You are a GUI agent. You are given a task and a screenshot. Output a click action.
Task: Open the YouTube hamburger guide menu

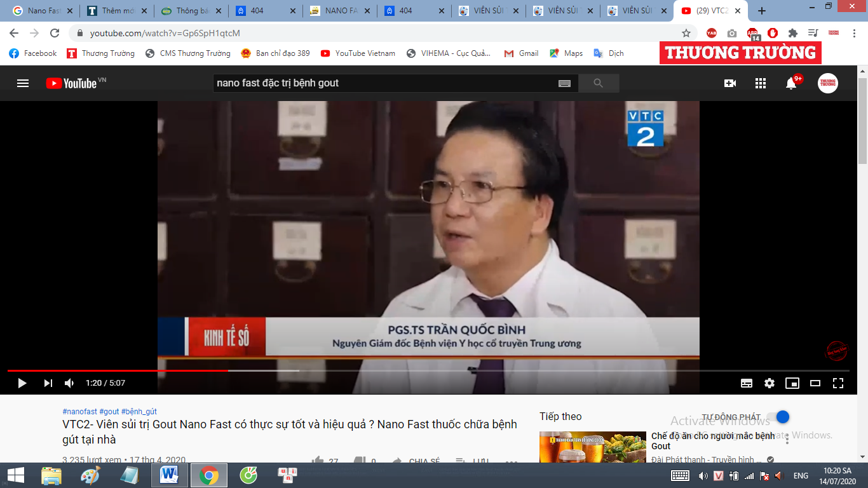click(x=23, y=83)
